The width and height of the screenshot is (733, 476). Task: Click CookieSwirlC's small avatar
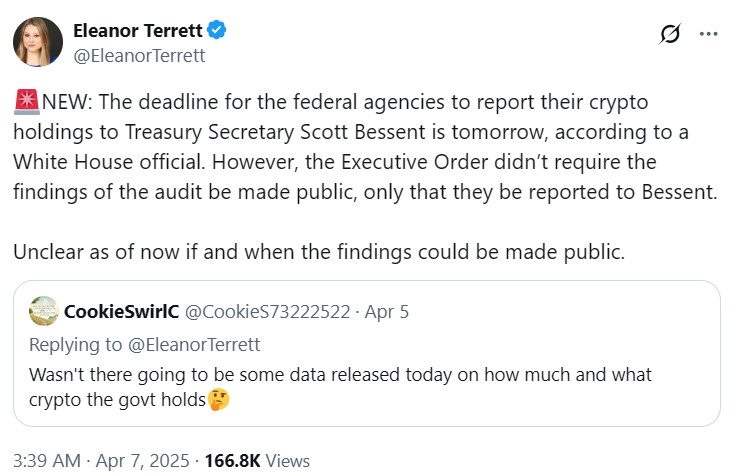pyautogui.click(x=43, y=311)
